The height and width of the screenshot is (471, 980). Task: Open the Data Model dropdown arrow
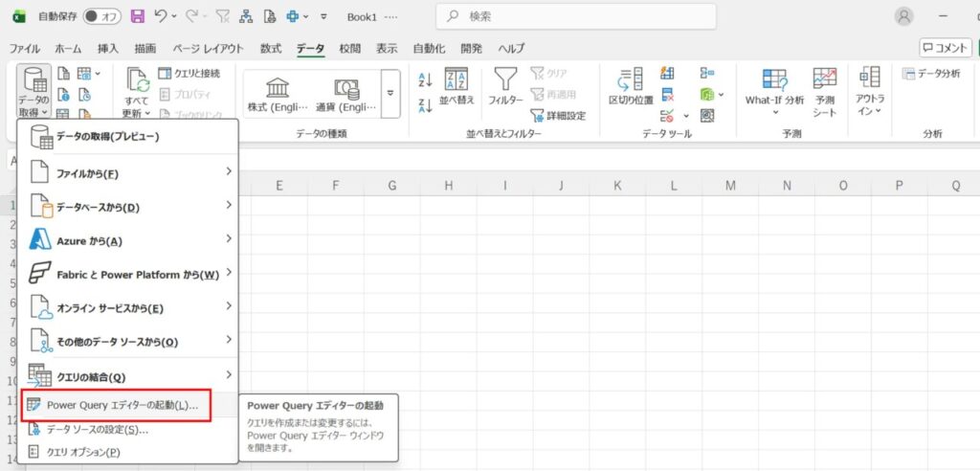pos(722,95)
